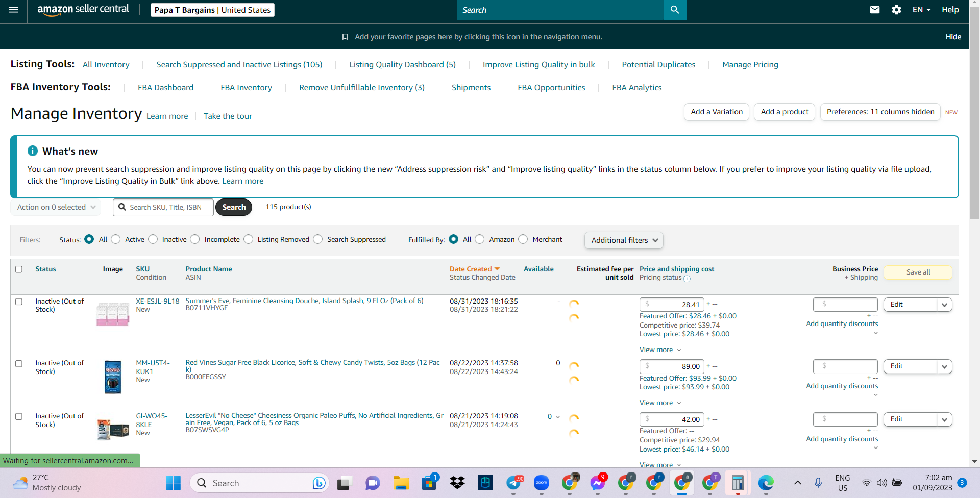The image size is (980, 498).
Task: Open Microsoft Edge from the taskbar
Action: pos(766,483)
